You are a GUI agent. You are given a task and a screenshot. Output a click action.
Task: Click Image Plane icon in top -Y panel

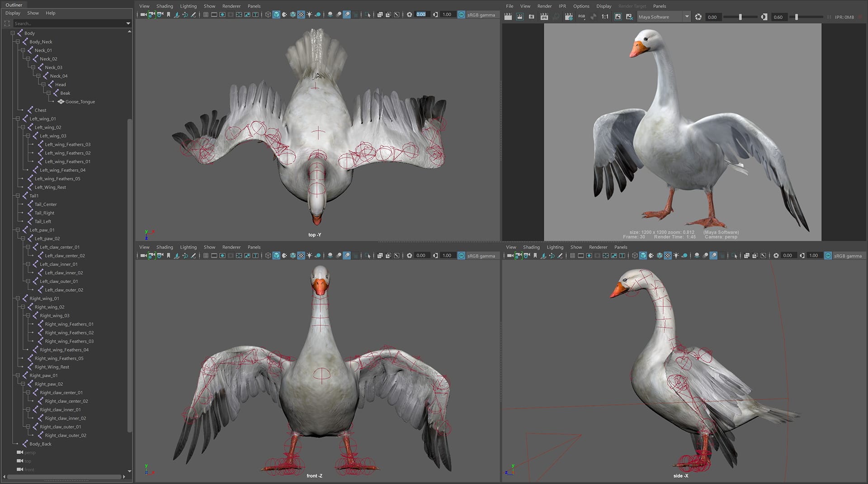pos(177,14)
